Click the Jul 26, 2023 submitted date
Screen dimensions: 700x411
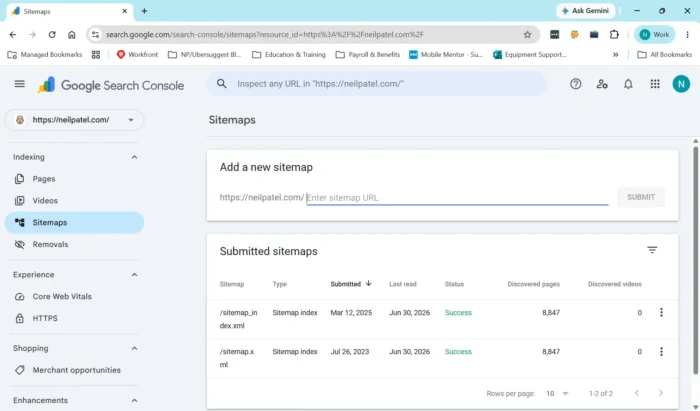point(350,352)
